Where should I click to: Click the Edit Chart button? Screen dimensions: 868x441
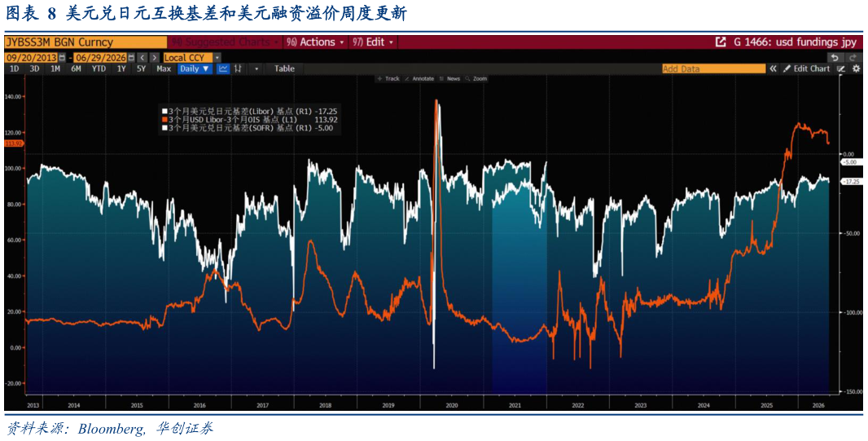pyautogui.click(x=806, y=68)
